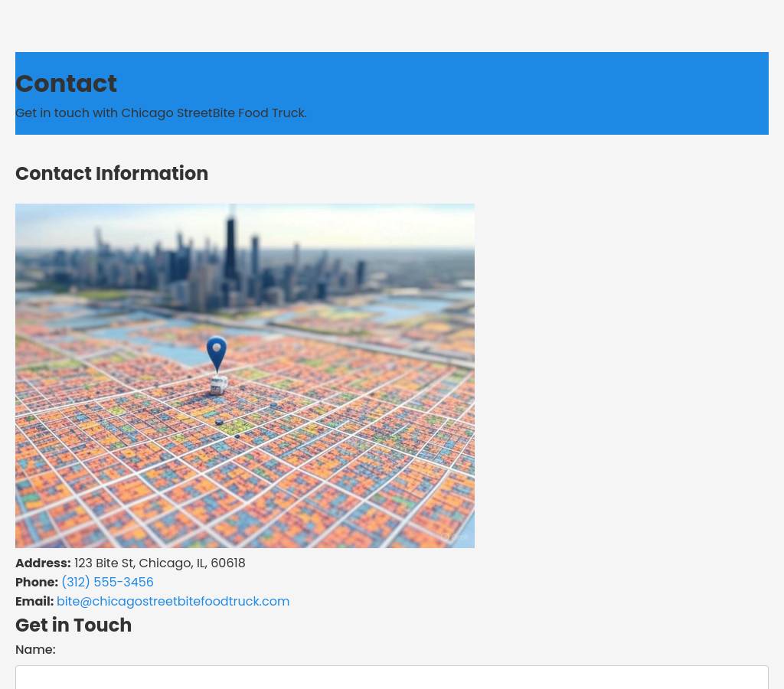Viewport: 784px width, 689px height.
Task: Click the bold "Address:" label
Action: (43, 563)
